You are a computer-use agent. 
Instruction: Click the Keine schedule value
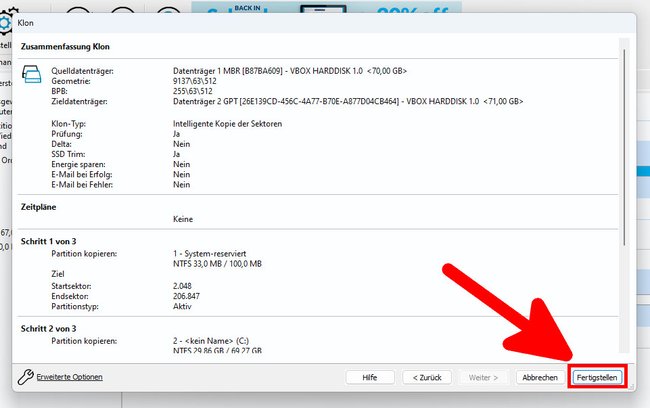click(x=183, y=219)
